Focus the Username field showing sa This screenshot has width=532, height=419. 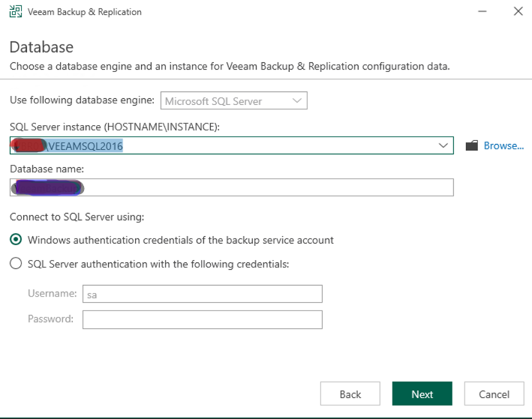click(x=202, y=294)
